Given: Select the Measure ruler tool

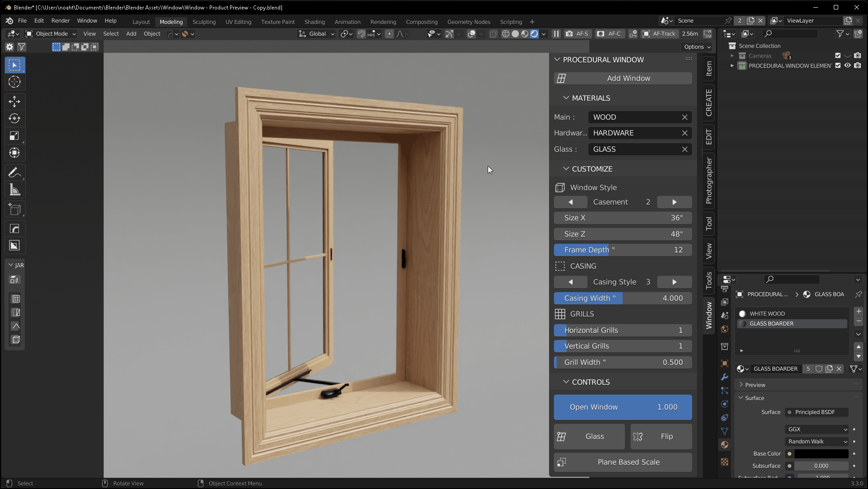Looking at the screenshot, I should [x=14, y=190].
